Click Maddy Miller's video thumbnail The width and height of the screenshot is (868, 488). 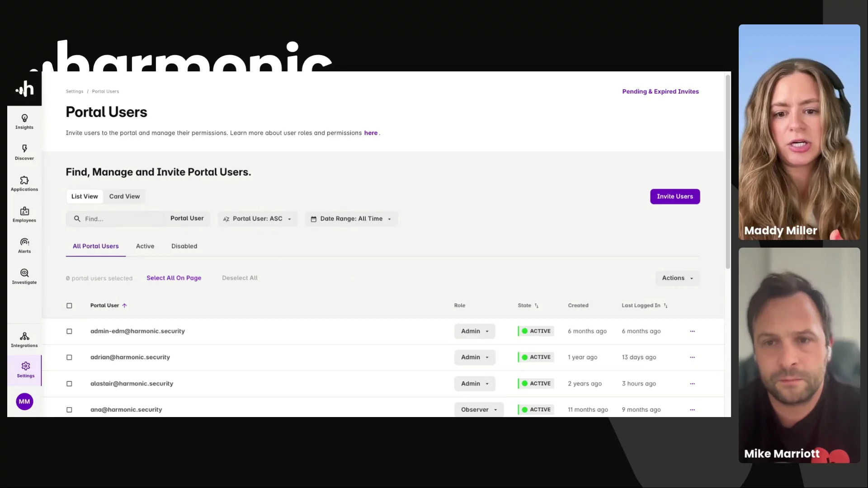click(x=799, y=132)
